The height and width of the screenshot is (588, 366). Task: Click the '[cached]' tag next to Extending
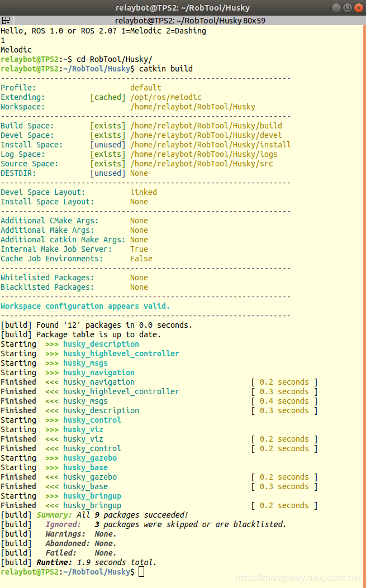coord(108,97)
